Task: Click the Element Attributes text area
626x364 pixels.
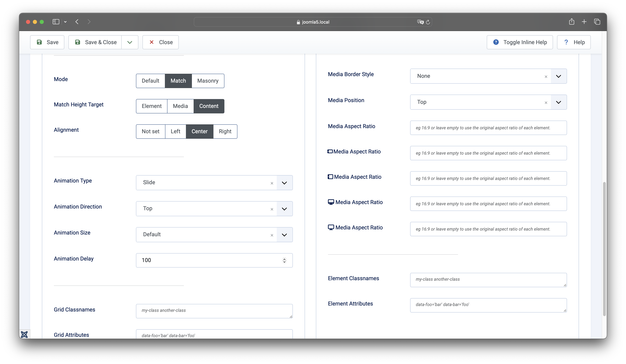Action: tap(488, 305)
